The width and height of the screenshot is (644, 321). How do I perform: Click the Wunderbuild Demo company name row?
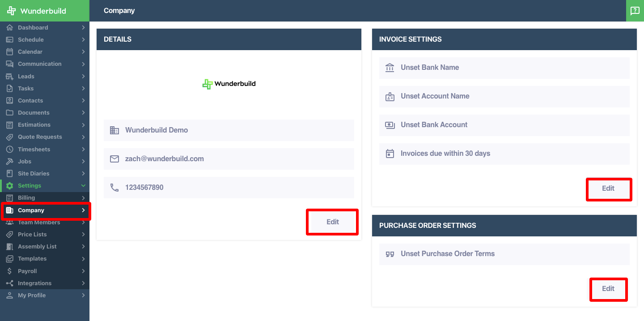tap(229, 130)
